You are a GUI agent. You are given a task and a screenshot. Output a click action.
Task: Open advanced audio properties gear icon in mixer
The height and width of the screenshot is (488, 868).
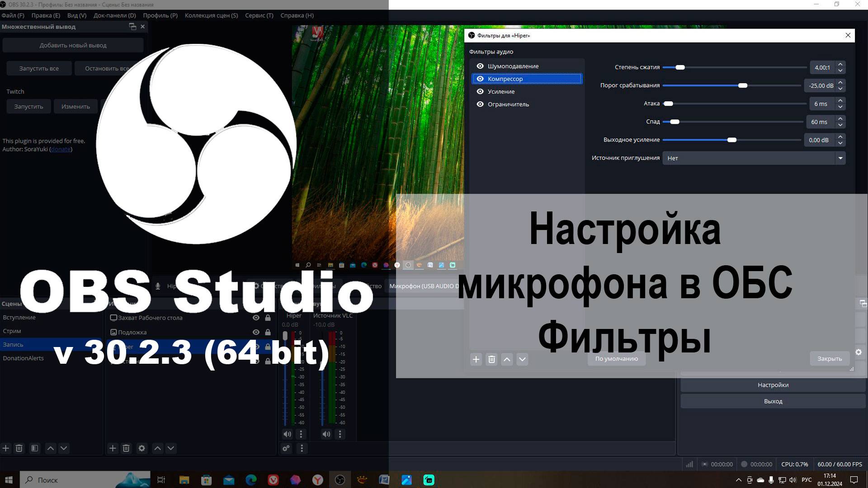286,448
